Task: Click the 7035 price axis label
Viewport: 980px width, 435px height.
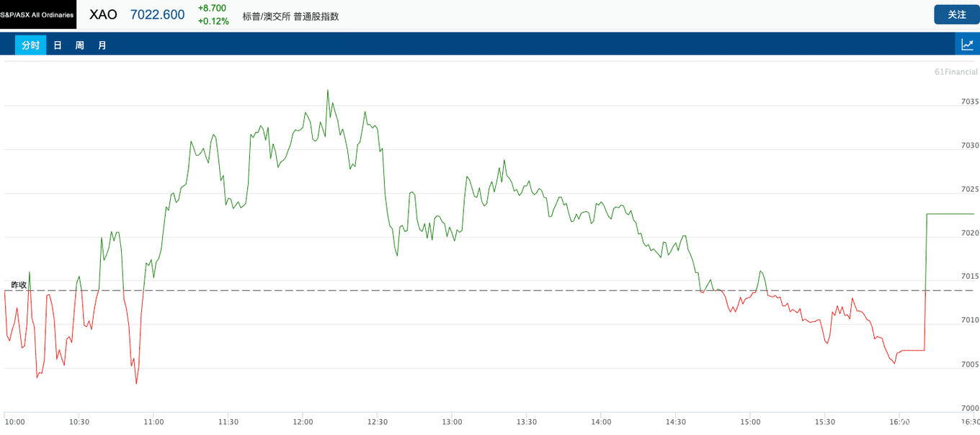Action: [969, 102]
